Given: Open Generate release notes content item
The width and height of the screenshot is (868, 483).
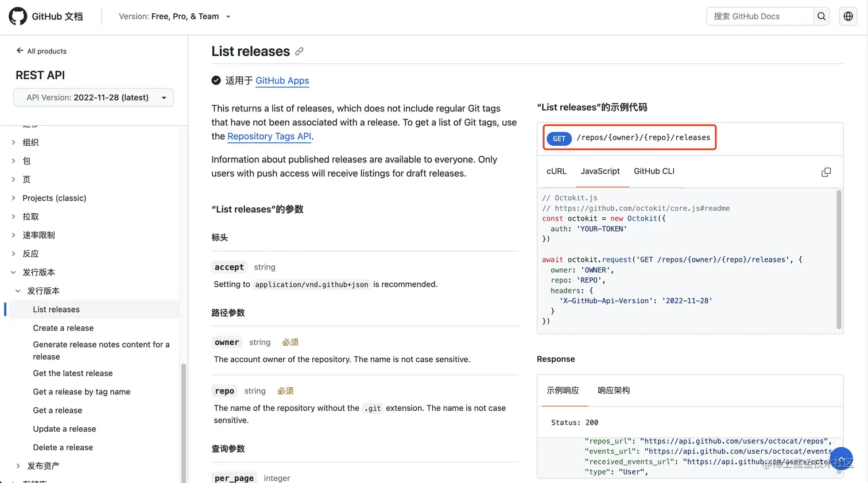Looking at the screenshot, I should (101, 350).
